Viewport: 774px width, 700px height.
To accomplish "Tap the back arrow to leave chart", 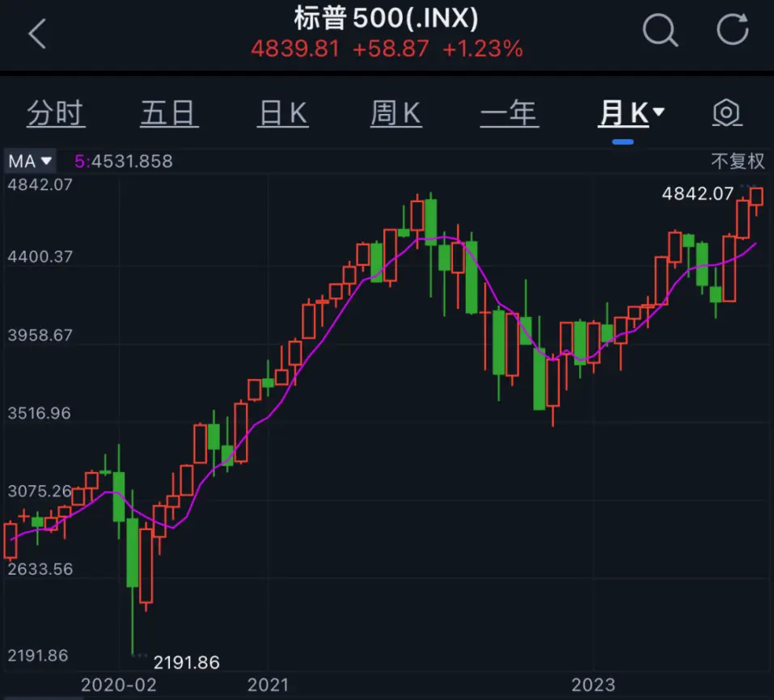I will (37, 34).
